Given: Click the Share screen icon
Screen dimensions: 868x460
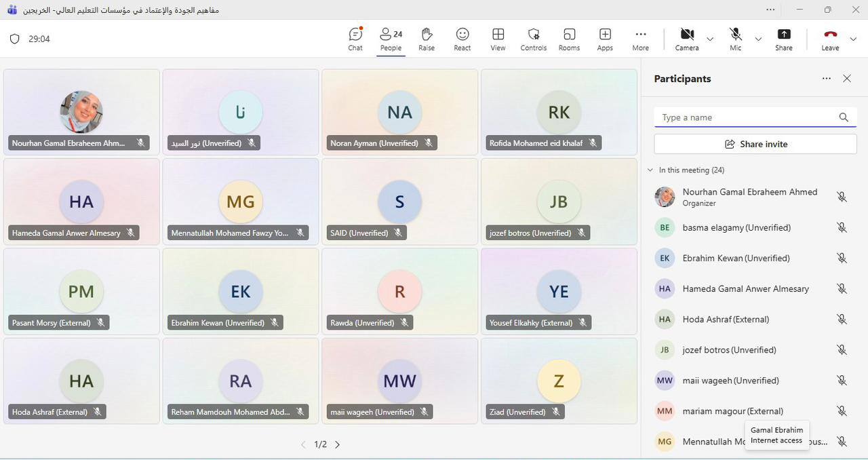Looking at the screenshot, I should (784, 39).
